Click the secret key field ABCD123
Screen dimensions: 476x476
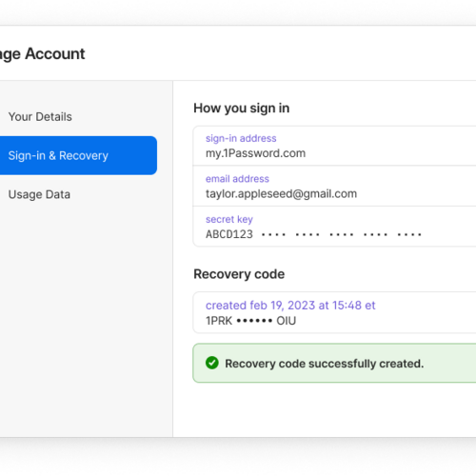[x=313, y=234]
